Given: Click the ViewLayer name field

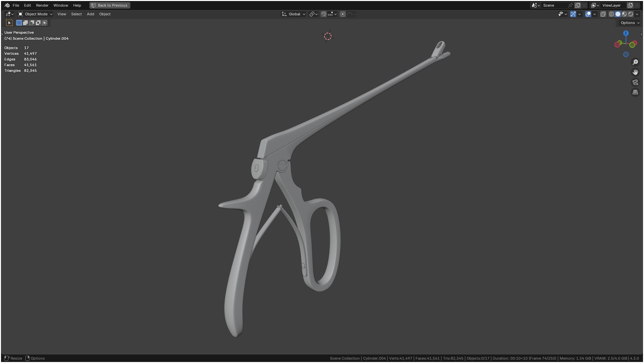Looking at the screenshot, I should click(x=613, y=5).
